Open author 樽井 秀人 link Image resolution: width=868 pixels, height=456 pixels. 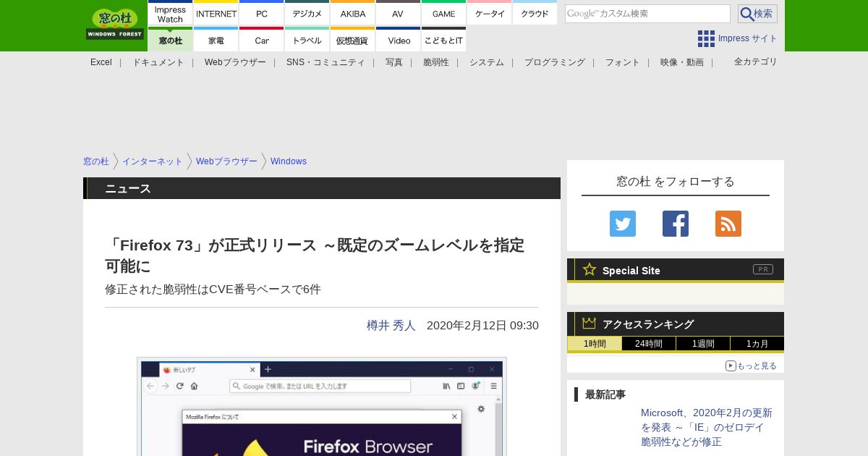coord(391,326)
